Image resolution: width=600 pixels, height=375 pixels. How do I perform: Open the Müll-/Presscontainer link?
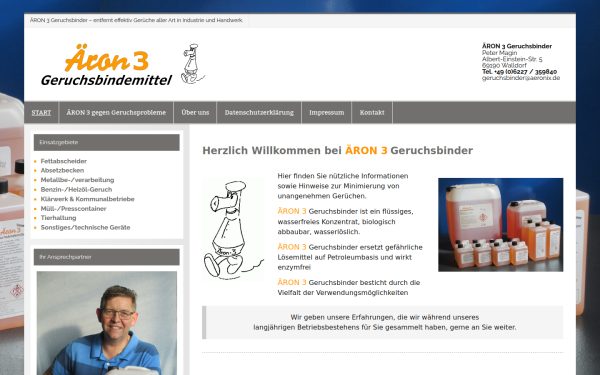tap(73, 209)
